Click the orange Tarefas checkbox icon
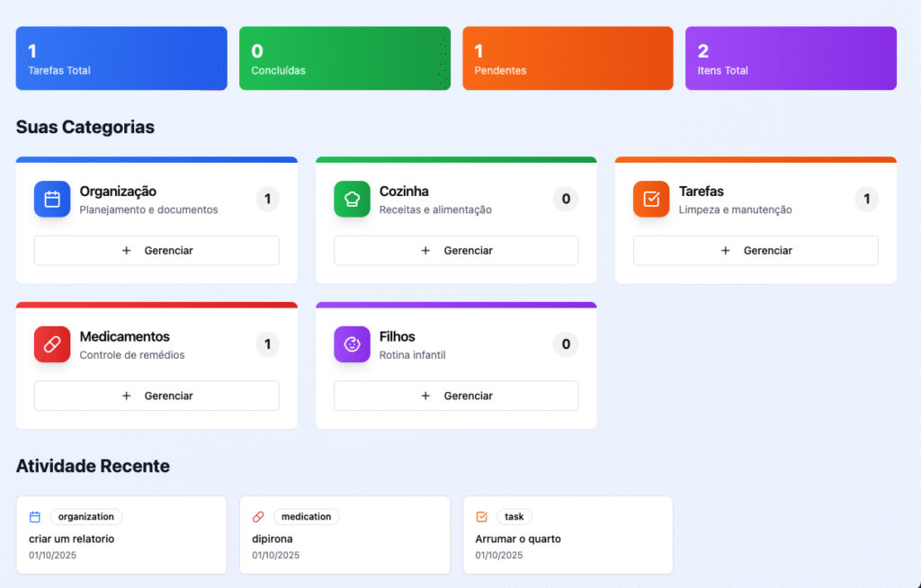This screenshot has width=921, height=588. coord(651,200)
